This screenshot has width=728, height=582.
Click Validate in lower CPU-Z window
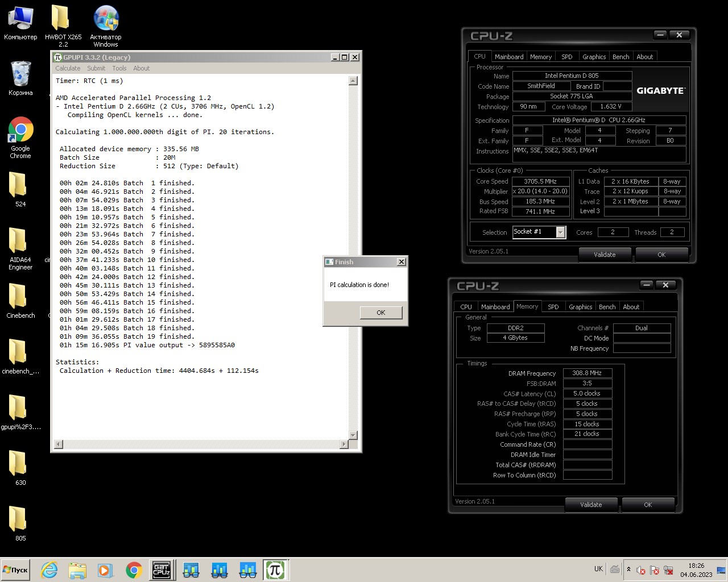[x=591, y=505]
